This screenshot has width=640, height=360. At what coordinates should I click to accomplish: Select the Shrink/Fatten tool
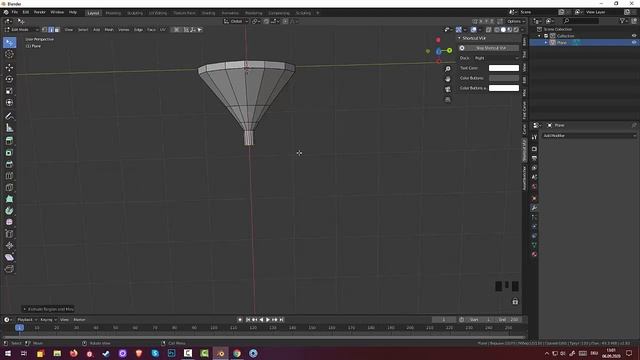point(9,246)
